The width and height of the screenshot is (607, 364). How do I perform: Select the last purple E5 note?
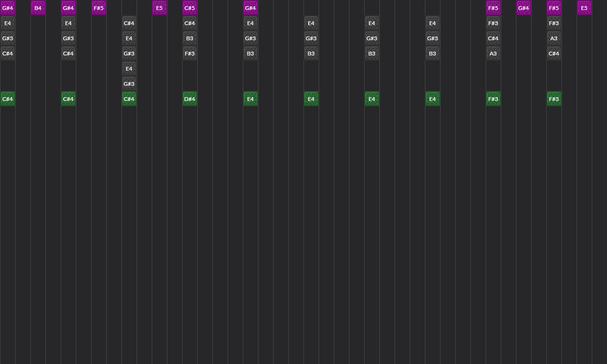tap(584, 8)
